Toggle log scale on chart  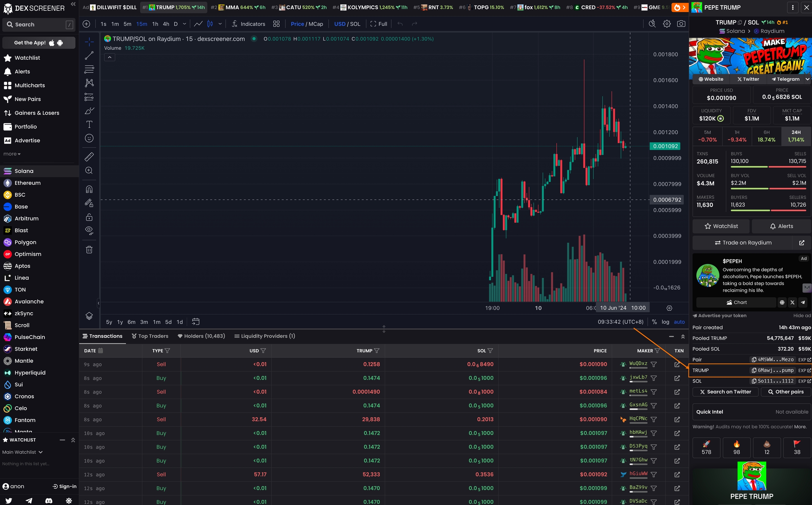coord(665,322)
